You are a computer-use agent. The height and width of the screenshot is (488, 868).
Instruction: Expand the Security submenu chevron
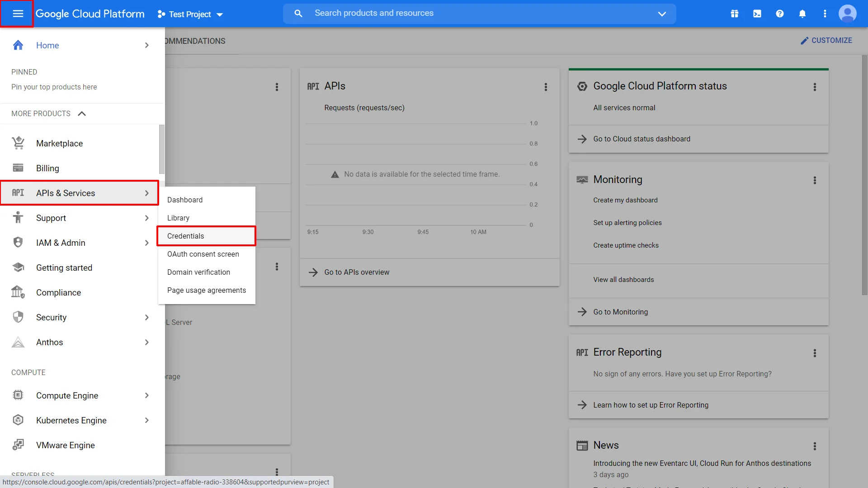[146, 317]
